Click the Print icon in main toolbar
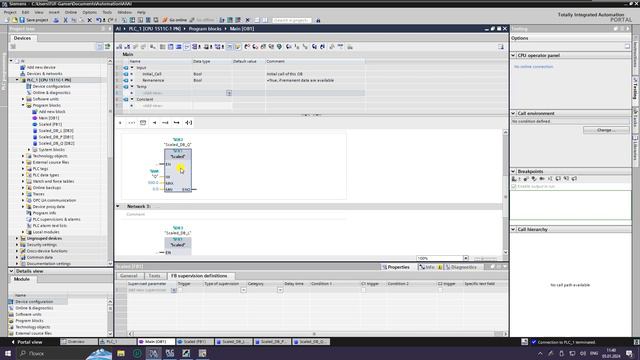 (56, 20)
